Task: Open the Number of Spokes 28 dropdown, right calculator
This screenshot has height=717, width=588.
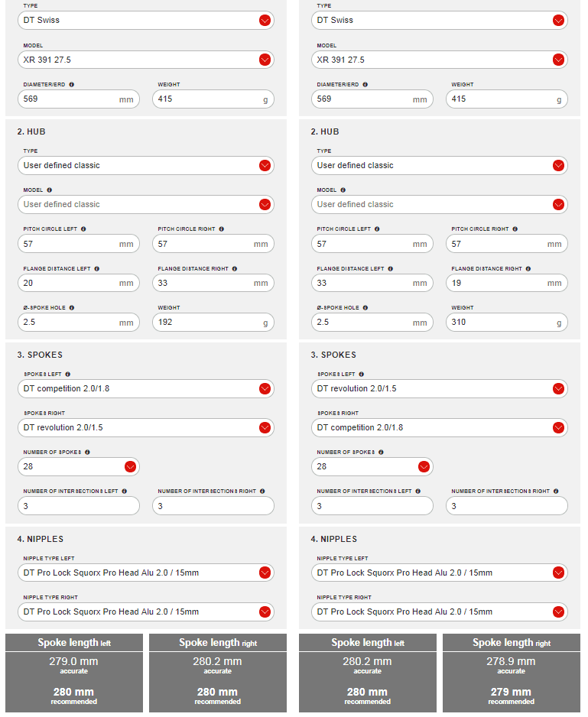Action: pyautogui.click(x=424, y=466)
